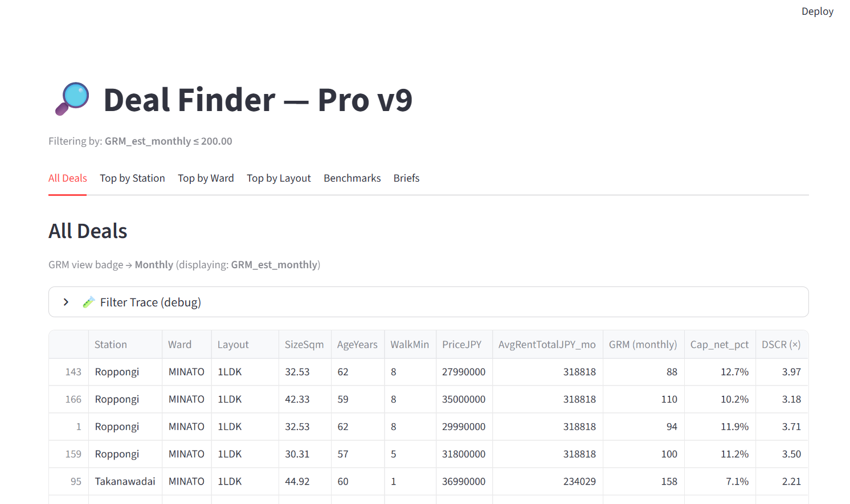Click the Deploy button

pos(818,11)
